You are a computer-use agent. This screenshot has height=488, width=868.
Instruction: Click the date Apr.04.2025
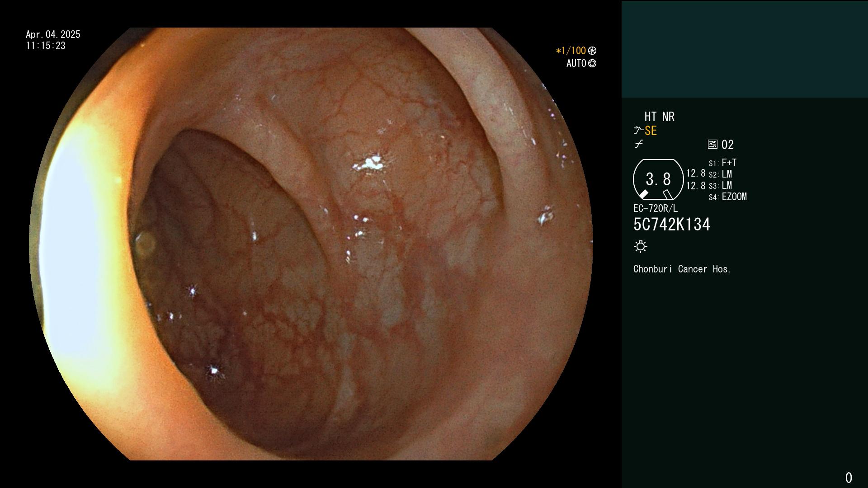tap(53, 34)
